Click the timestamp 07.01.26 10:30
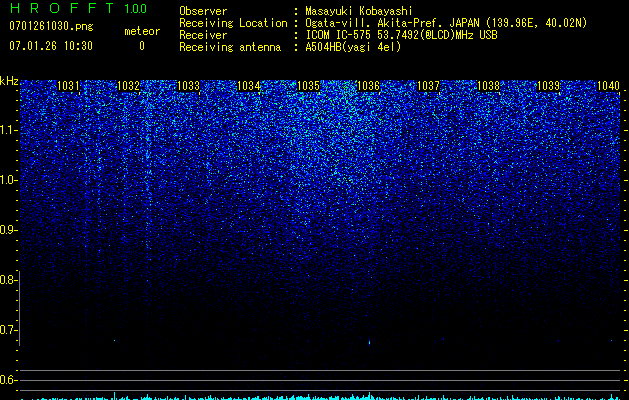This screenshot has width=629, height=400. click(51, 46)
